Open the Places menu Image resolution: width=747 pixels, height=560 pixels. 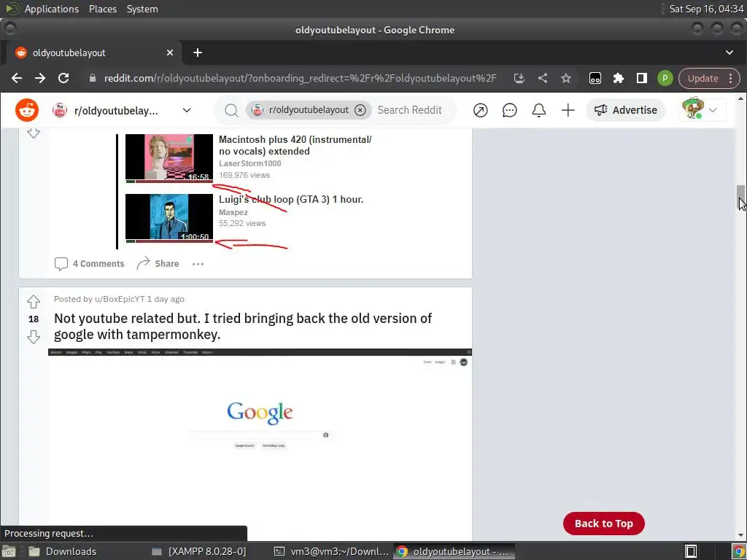click(x=103, y=9)
